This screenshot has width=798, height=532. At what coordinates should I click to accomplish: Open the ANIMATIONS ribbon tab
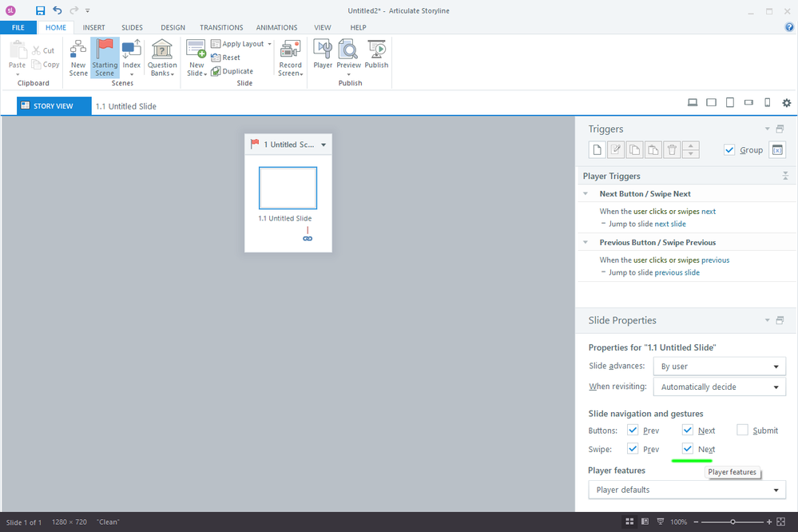[276, 27]
